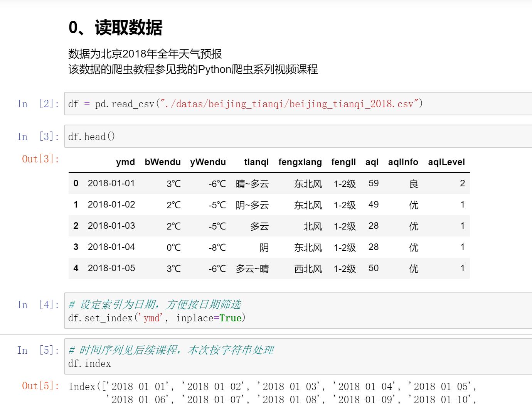The height and width of the screenshot is (412, 532).
Task: Click the line mentioning Python爬虫系列视频课程
Action: pos(193,69)
